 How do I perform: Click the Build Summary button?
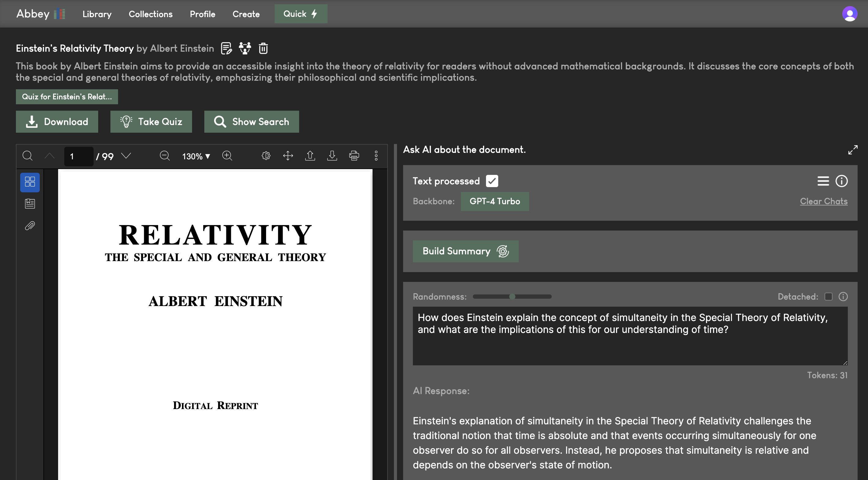point(465,251)
